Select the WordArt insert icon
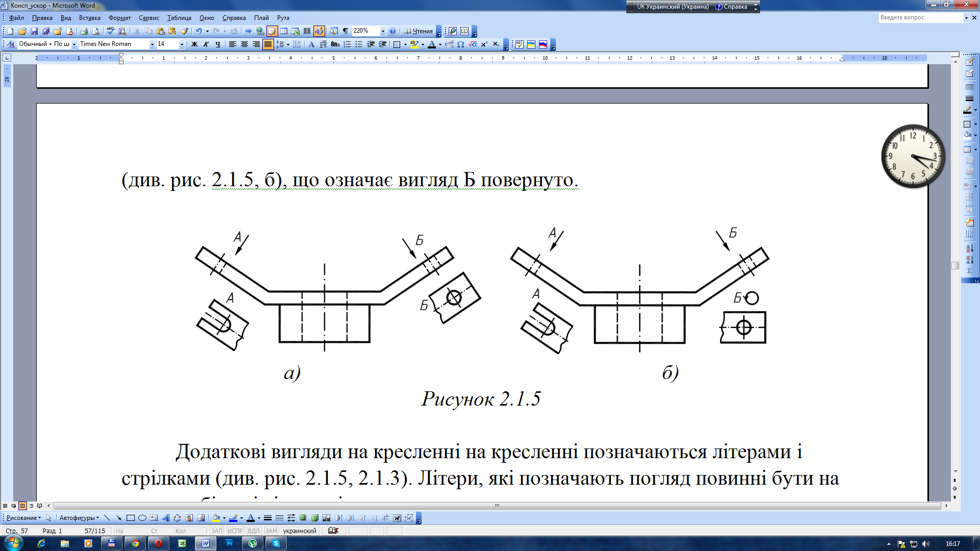Image resolution: width=980 pixels, height=551 pixels. point(165,518)
